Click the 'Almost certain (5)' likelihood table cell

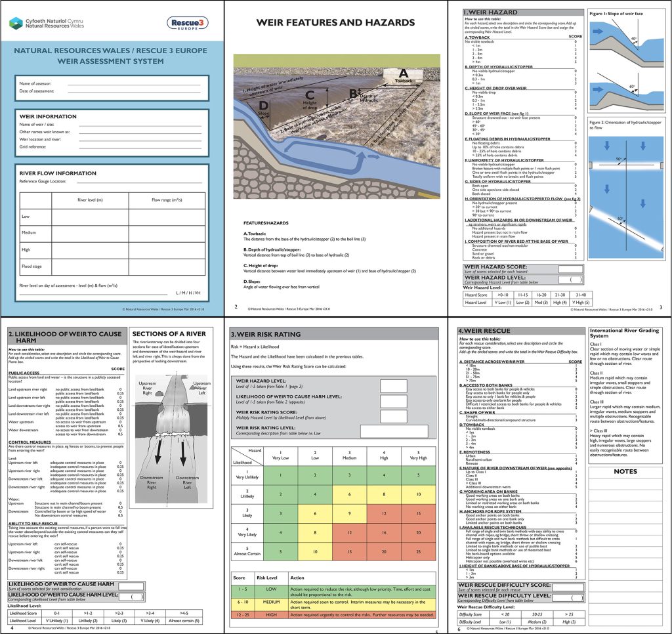[184, 620]
